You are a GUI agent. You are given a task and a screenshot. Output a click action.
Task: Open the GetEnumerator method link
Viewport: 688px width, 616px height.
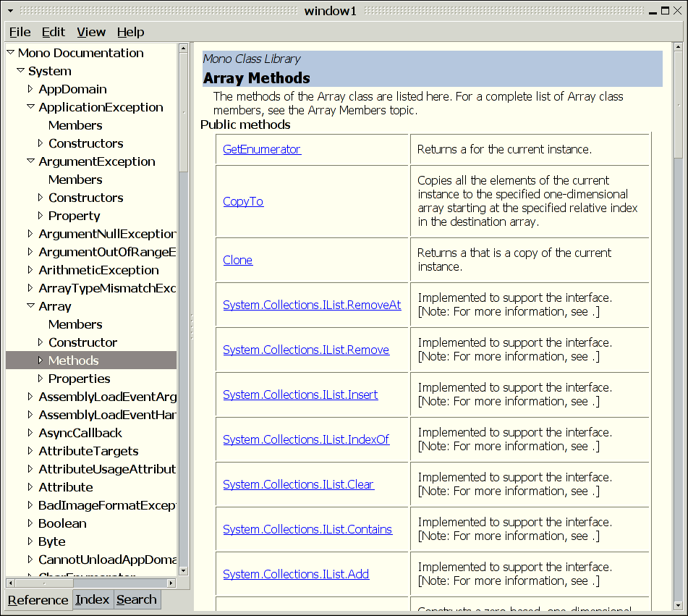point(261,149)
